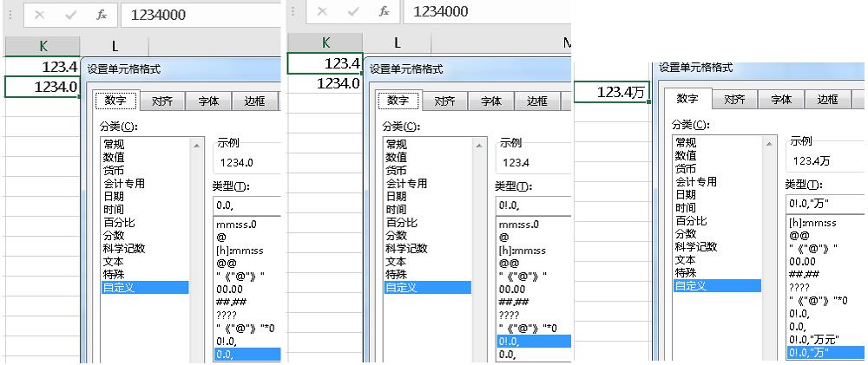This screenshot has height=365, width=868.
Task: Switch to 字体 tab in the middle dialog
Action: coord(491,101)
